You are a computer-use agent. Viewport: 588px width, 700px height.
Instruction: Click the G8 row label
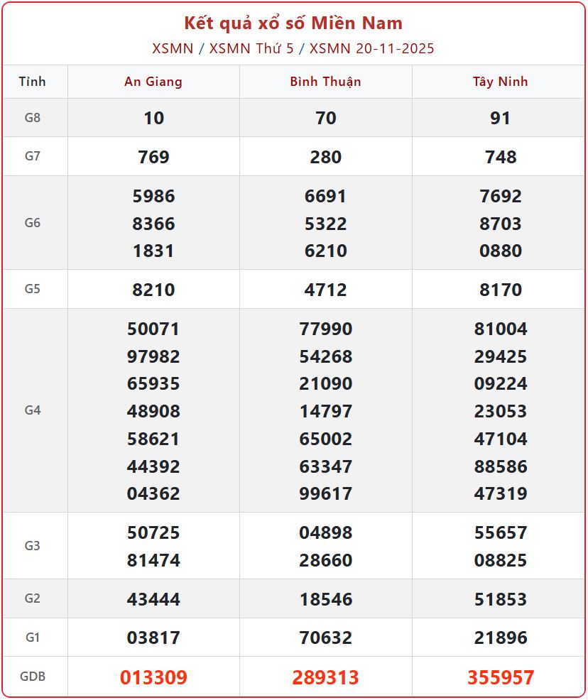click(x=33, y=118)
